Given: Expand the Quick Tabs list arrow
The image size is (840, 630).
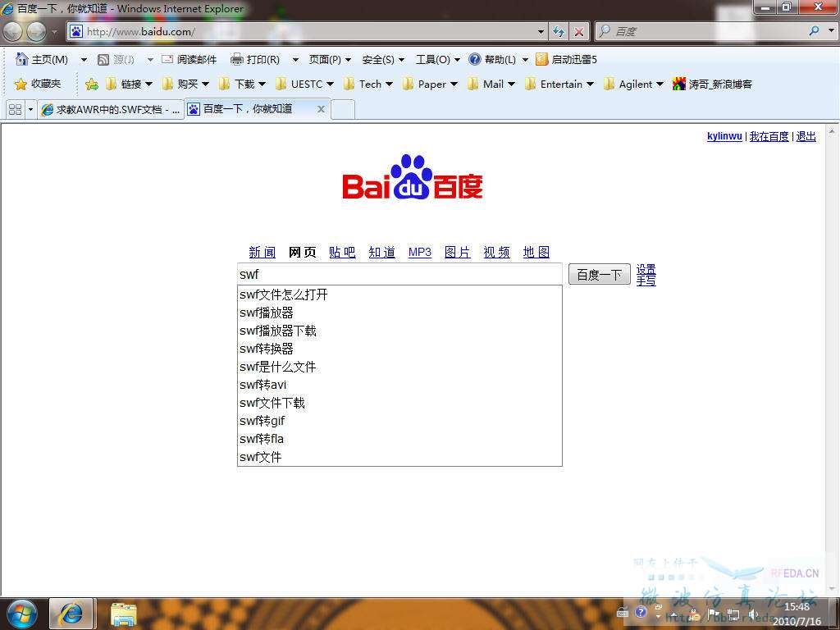Looking at the screenshot, I should tap(30, 109).
